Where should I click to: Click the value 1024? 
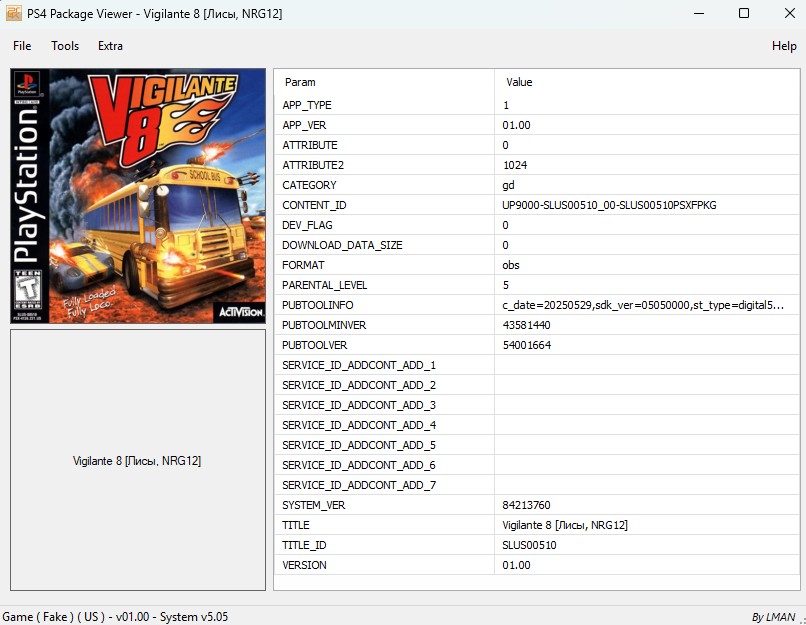pyautogui.click(x=515, y=165)
